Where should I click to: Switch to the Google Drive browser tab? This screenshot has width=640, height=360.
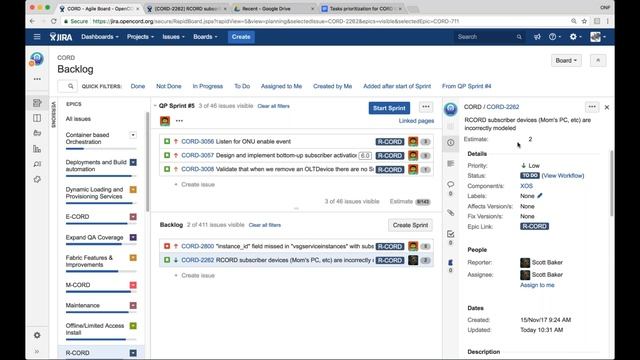273,9
